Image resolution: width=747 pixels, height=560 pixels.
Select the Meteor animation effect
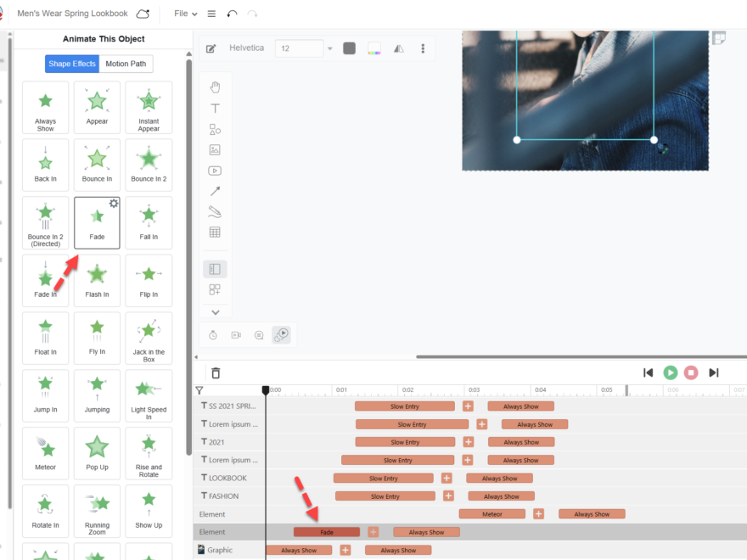click(45, 452)
